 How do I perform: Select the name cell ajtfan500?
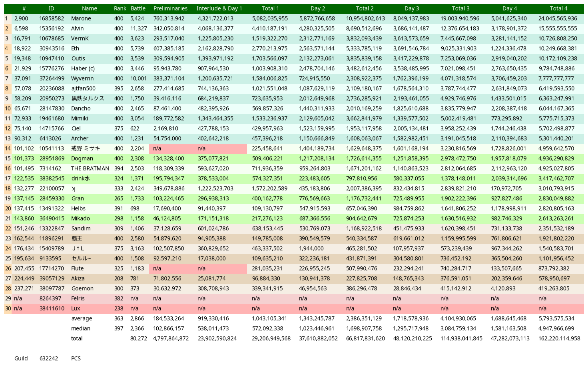click(x=84, y=88)
